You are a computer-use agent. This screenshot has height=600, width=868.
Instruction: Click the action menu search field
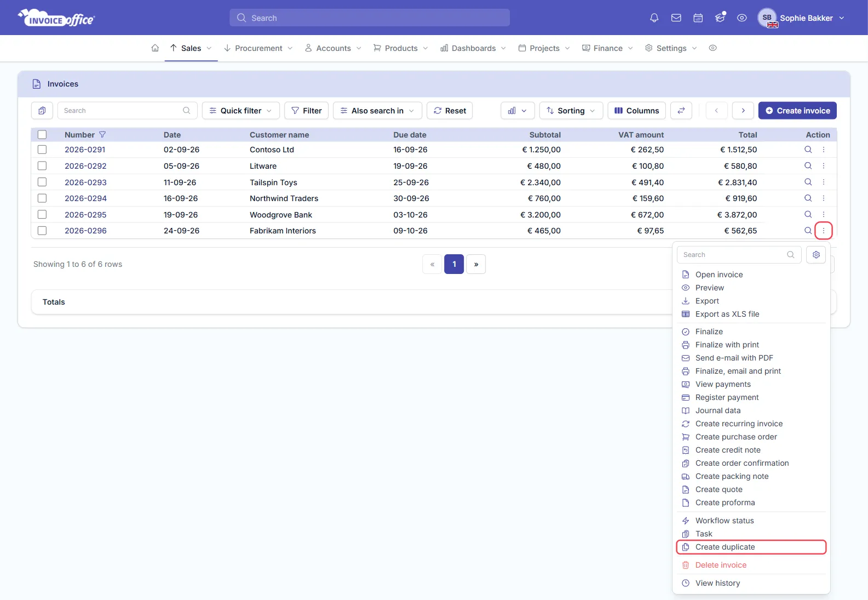click(x=739, y=255)
